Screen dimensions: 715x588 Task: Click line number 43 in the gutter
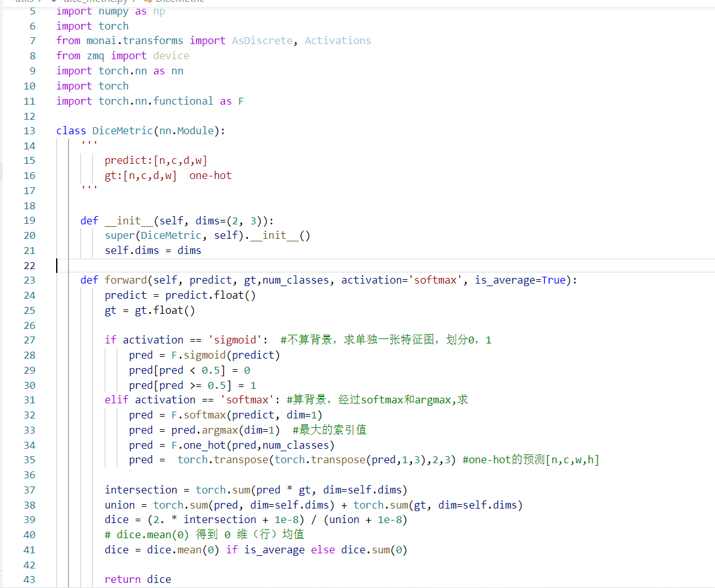point(29,579)
